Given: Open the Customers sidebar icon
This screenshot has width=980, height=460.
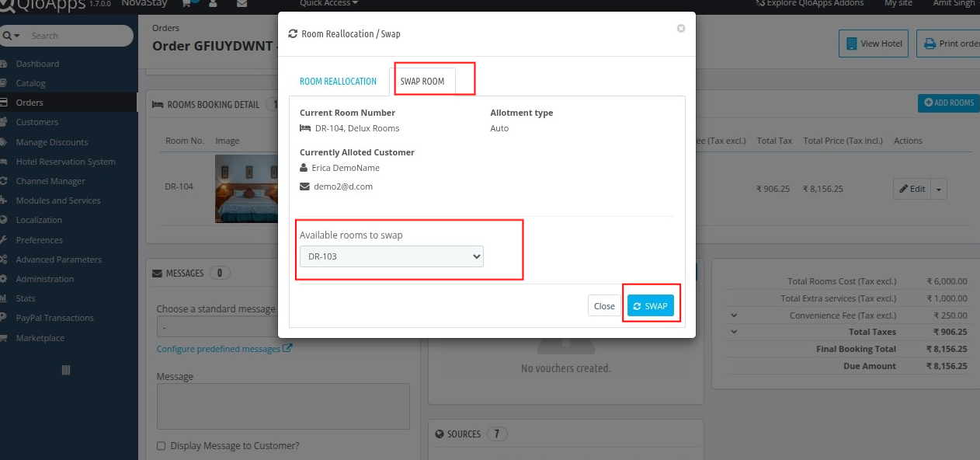Looking at the screenshot, I should pos(5,122).
